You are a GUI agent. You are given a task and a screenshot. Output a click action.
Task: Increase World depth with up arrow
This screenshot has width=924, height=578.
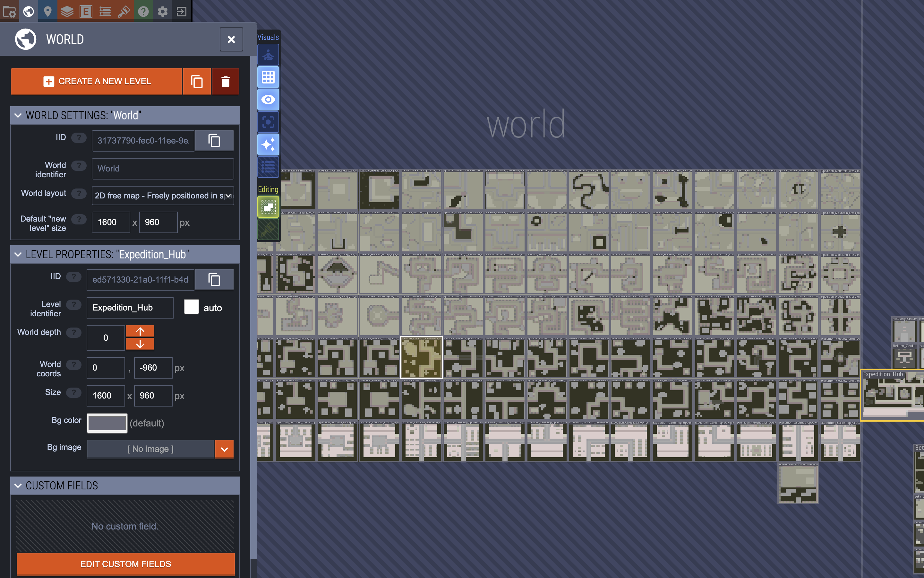pos(140,331)
